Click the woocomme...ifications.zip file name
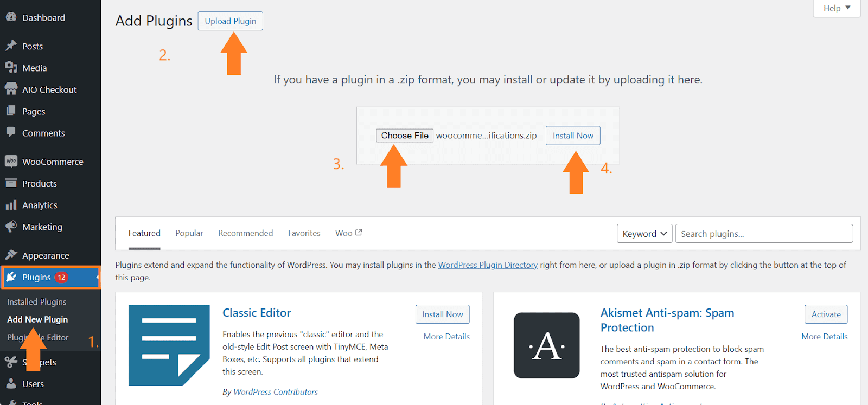Viewport: 868px width, 405px height. (x=486, y=136)
